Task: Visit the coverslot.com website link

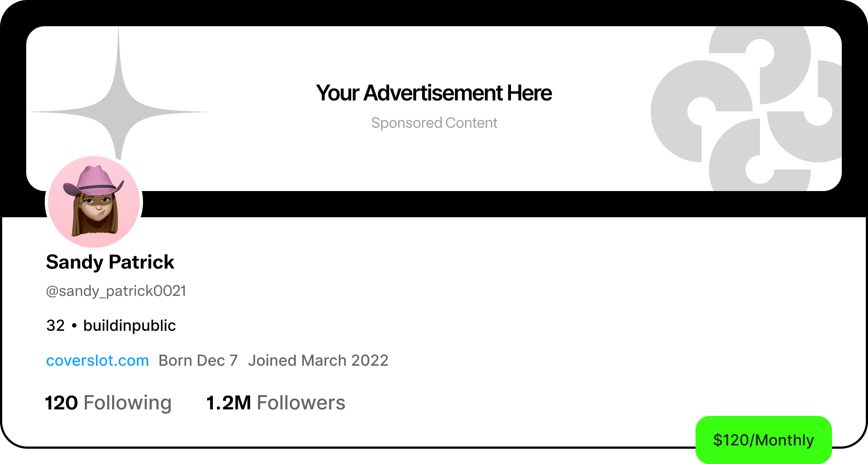Action: [98, 361]
